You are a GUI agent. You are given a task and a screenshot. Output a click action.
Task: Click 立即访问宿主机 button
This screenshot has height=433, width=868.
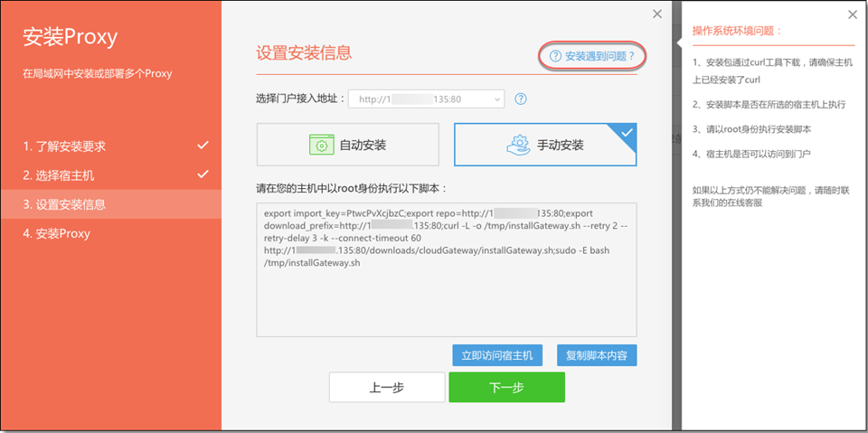pos(497,355)
